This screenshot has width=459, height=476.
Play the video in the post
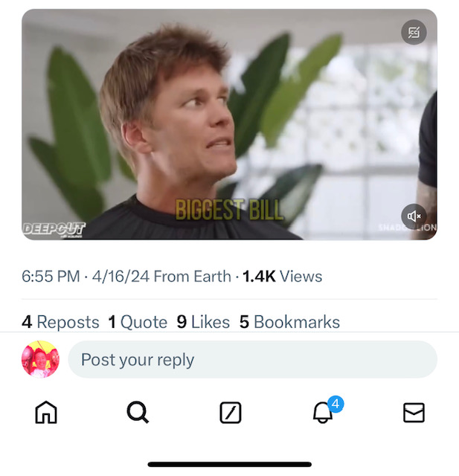click(229, 124)
